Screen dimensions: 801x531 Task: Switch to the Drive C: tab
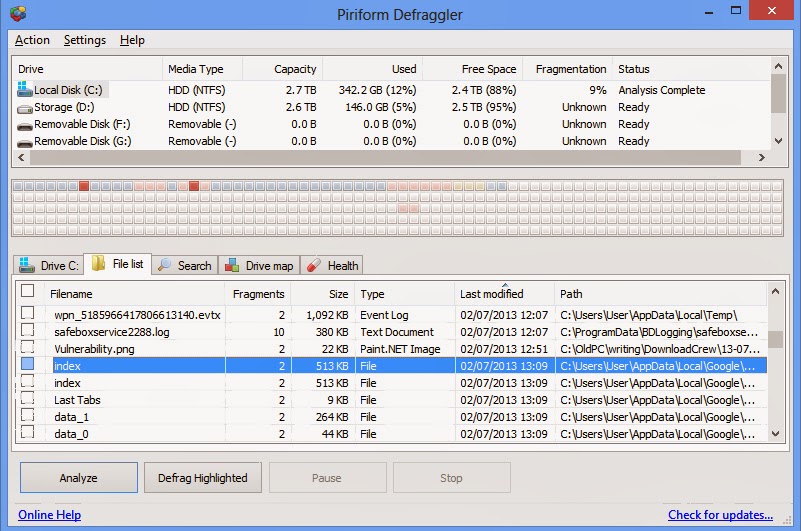48,265
